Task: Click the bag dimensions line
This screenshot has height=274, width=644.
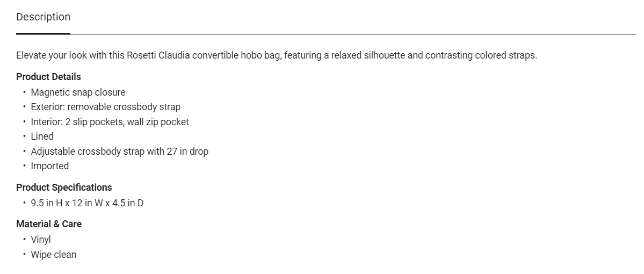Action: pos(87,203)
